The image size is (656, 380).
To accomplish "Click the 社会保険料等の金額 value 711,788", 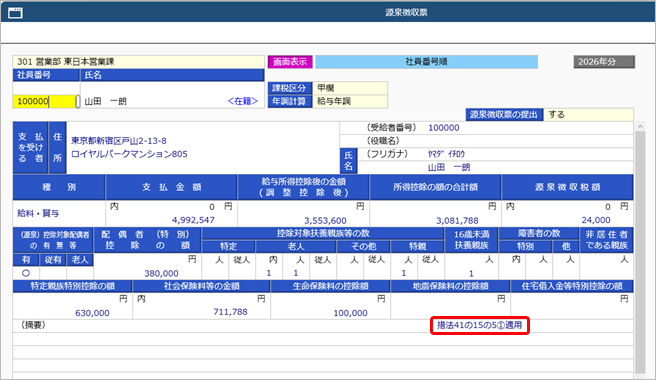I will click(x=231, y=312).
